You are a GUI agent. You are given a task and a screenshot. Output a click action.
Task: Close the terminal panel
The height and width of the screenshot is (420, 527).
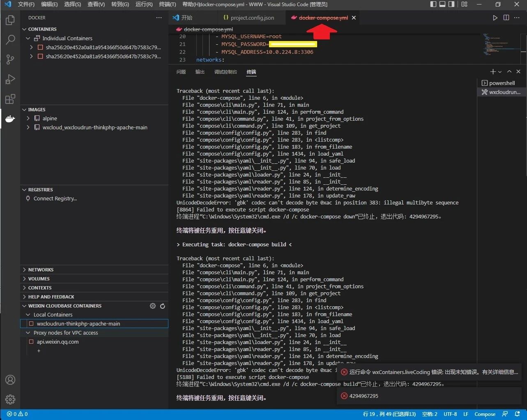tap(518, 71)
